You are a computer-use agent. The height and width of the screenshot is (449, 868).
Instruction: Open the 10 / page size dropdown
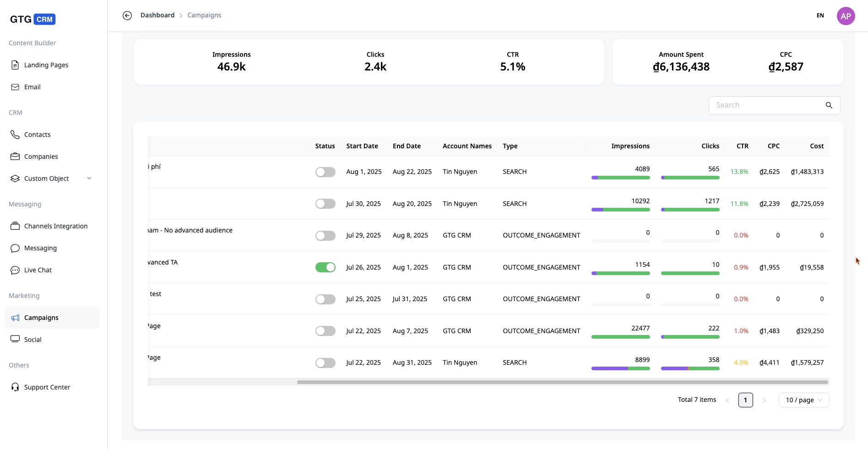[804, 400]
